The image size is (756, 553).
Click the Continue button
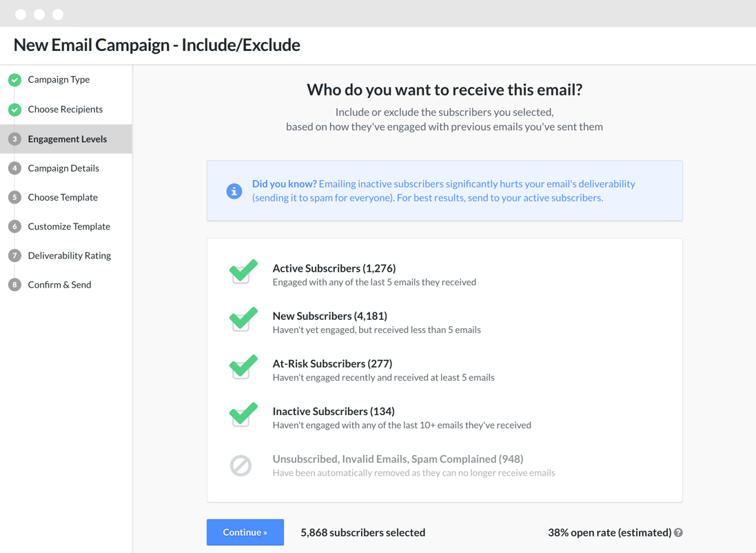click(x=245, y=532)
